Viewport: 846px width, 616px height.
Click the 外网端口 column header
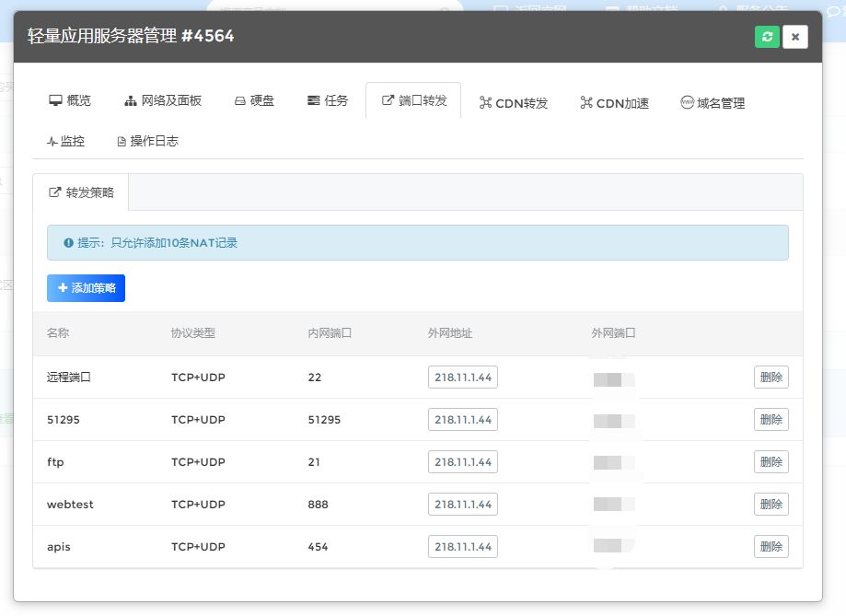click(613, 333)
